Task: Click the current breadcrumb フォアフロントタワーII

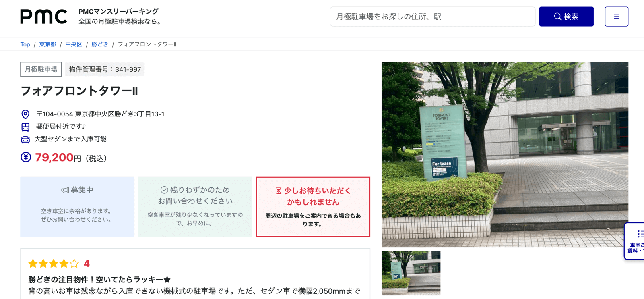Action: click(147, 44)
